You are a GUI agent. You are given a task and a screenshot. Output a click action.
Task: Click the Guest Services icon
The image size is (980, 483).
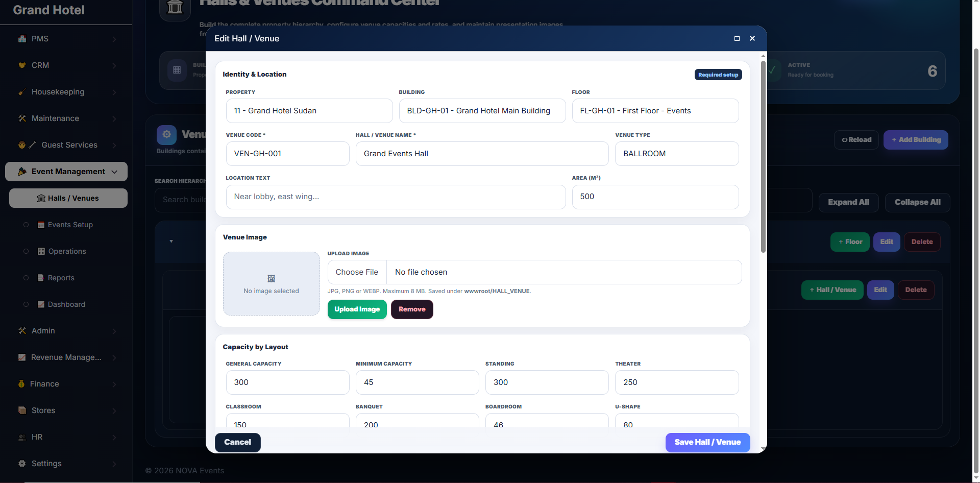point(27,145)
